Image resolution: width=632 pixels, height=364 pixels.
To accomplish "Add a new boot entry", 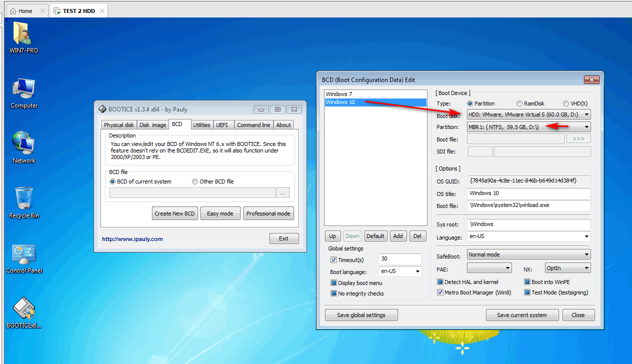I will [397, 236].
